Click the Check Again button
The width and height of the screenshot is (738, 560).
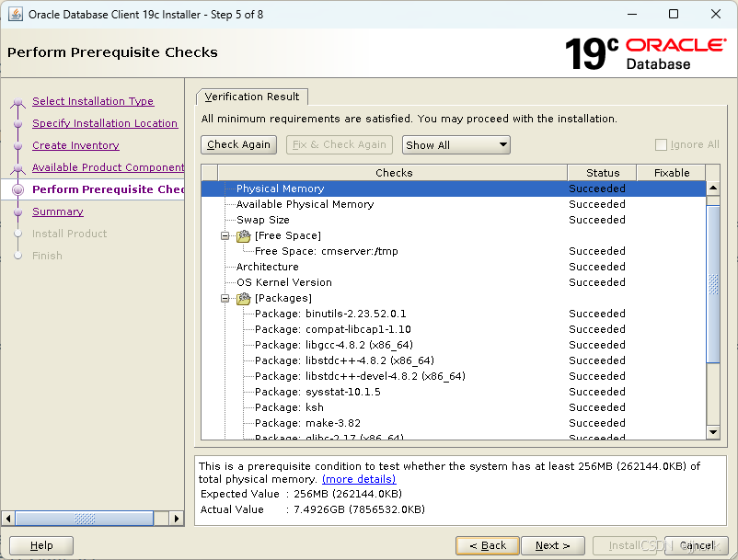click(238, 144)
